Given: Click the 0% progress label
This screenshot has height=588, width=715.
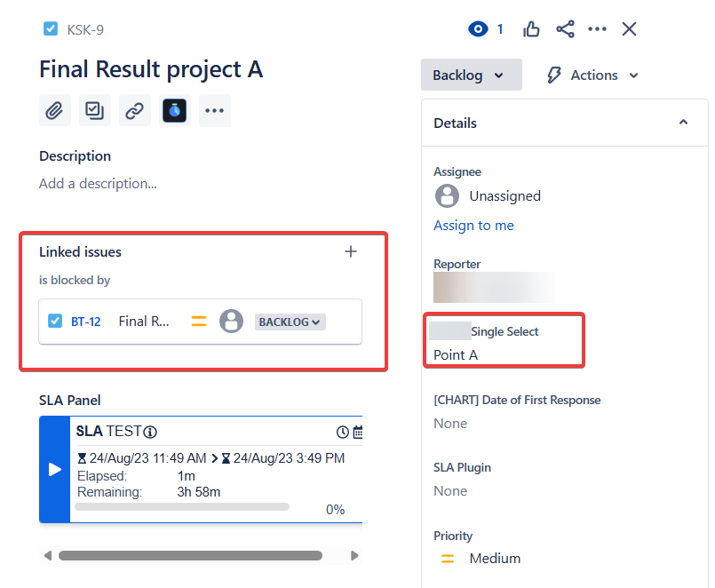Looking at the screenshot, I should pyautogui.click(x=335, y=510).
